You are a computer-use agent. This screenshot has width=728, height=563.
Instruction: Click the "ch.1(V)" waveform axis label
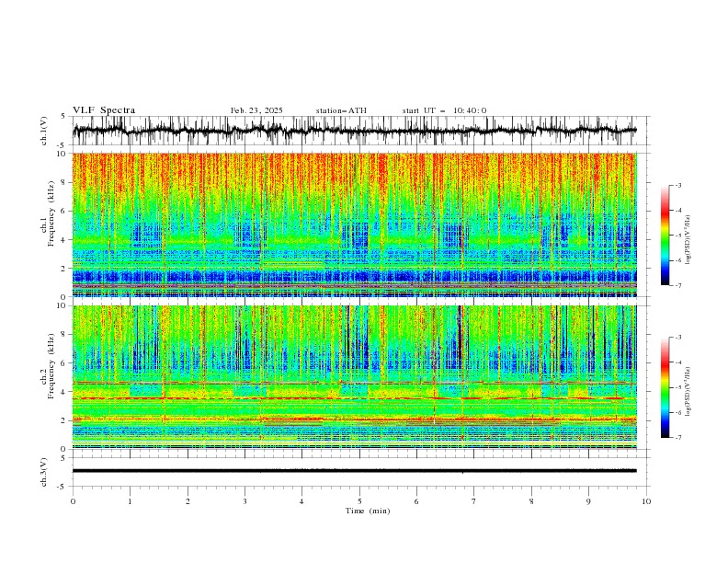coord(44,131)
